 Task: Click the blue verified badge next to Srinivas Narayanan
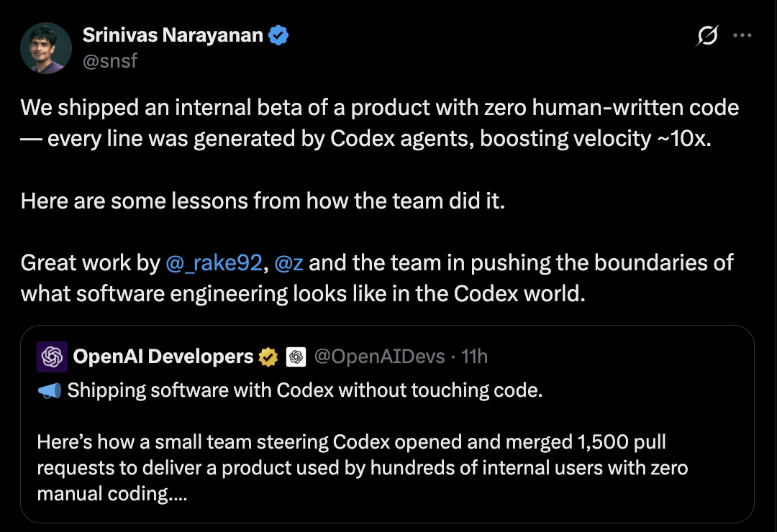280,35
